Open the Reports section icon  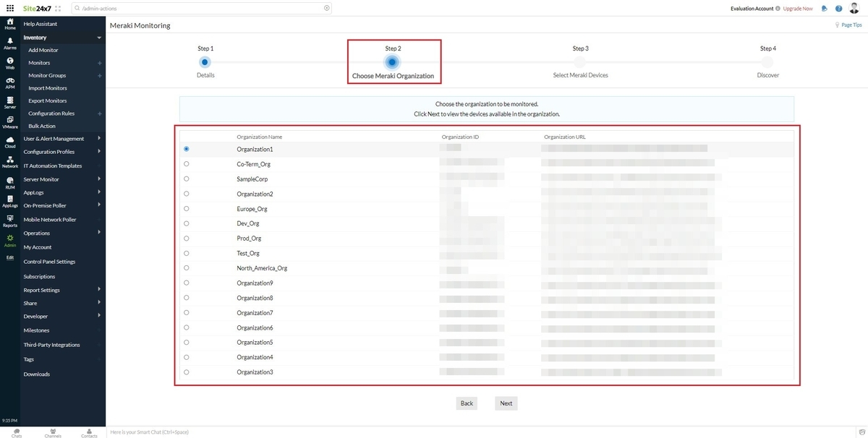point(10,220)
